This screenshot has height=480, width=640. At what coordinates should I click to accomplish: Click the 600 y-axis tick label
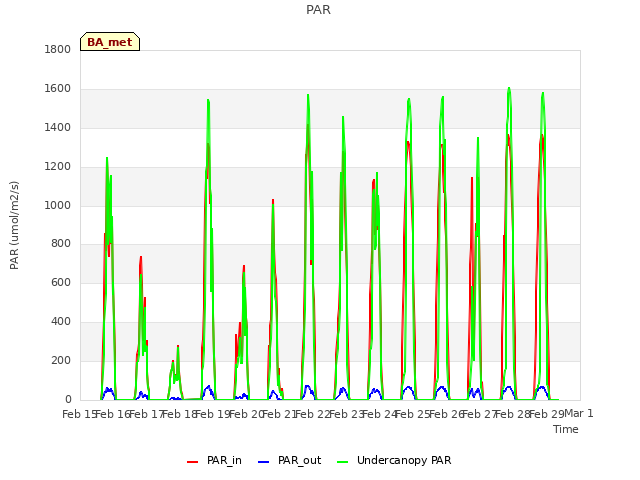point(61,282)
